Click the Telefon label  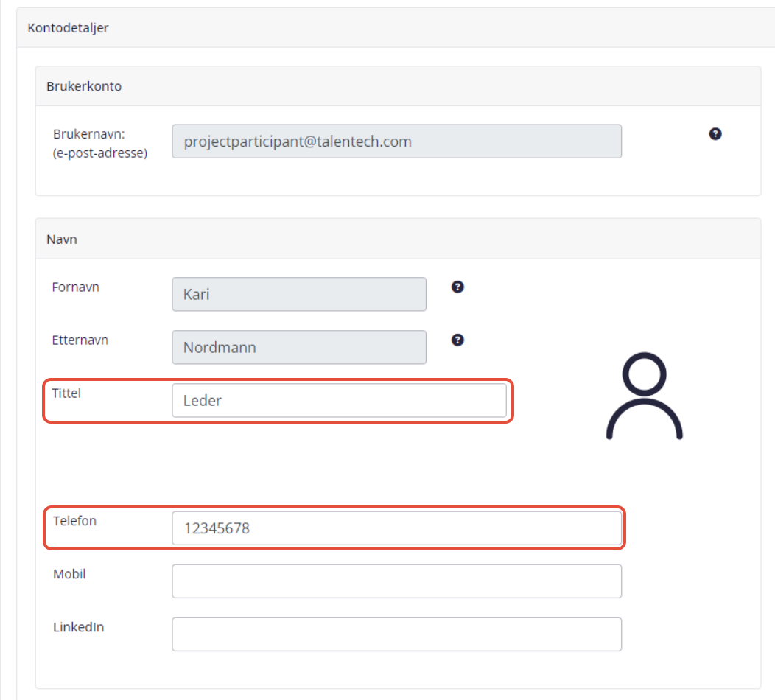pyautogui.click(x=74, y=521)
